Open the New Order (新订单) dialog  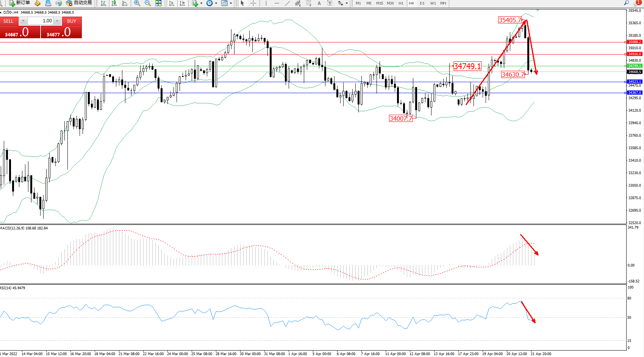pos(20,3)
